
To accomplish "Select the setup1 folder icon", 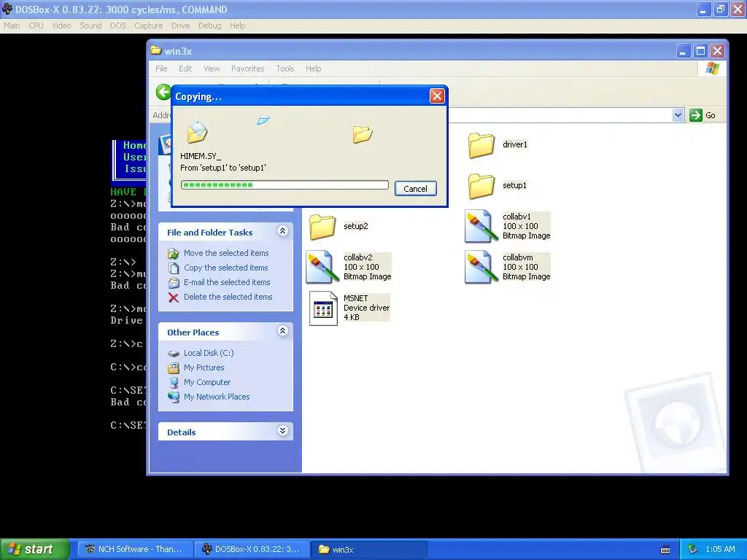I will (481, 186).
